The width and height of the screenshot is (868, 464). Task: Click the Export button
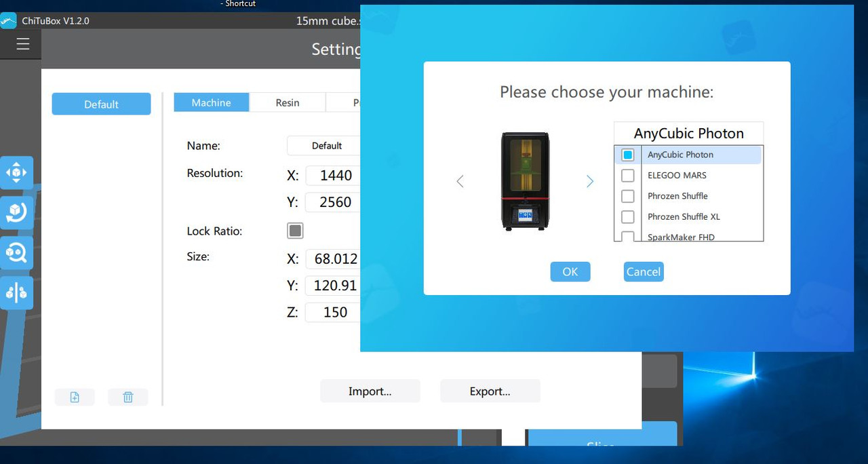pos(490,391)
